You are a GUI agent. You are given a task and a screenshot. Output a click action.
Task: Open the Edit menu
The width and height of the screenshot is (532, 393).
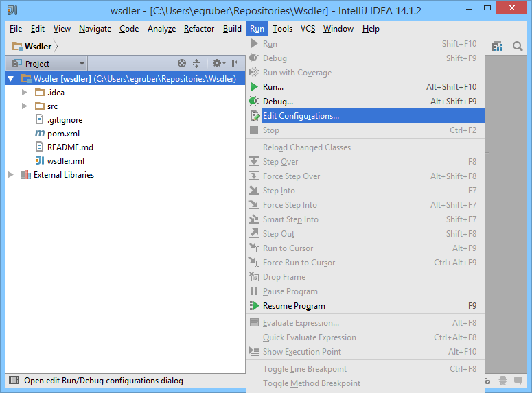(x=37, y=29)
